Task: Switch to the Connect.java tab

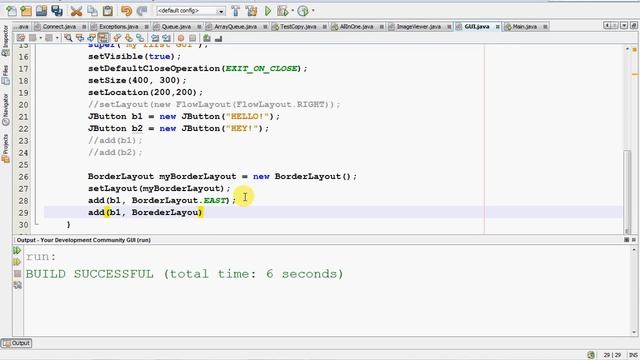Action: pos(59,27)
